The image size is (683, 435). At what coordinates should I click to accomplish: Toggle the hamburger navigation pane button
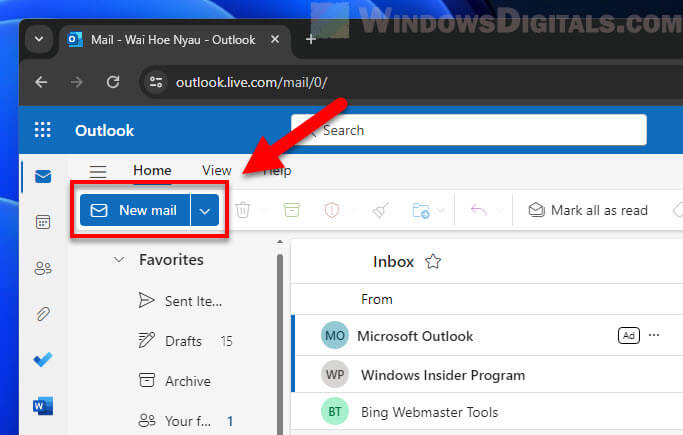(x=98, y=171)
